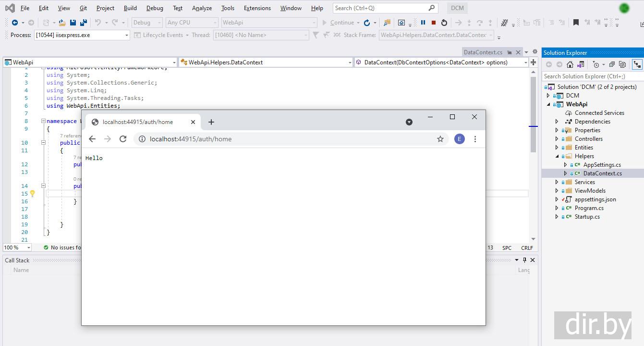644x346 pixels.
Task: Open Startup.cs from Solution Explorer
Action: point(587,217)
